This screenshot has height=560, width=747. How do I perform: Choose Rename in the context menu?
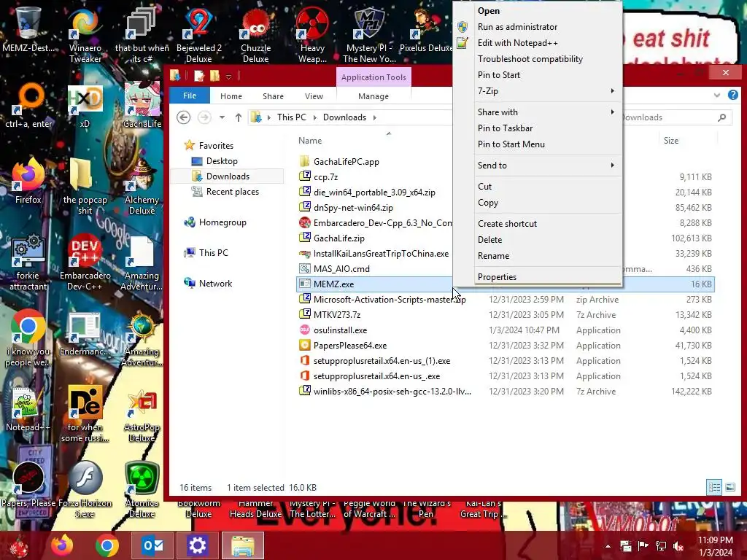(x=548, y=256)
